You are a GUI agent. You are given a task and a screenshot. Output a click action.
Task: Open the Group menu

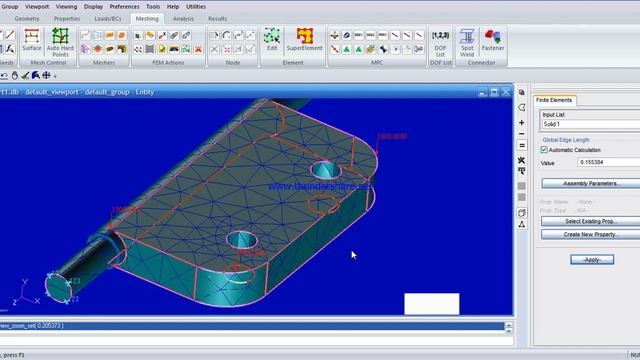click(x=10, y=7)
